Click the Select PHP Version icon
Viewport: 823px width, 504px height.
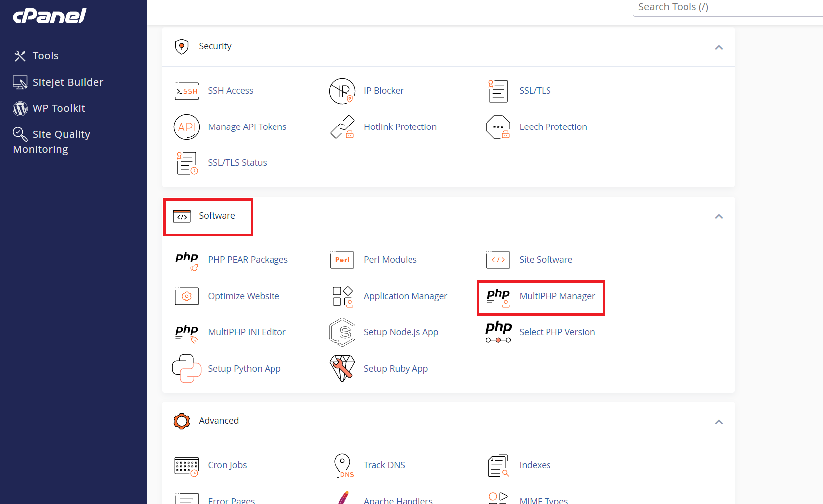[x=498, y=332]
